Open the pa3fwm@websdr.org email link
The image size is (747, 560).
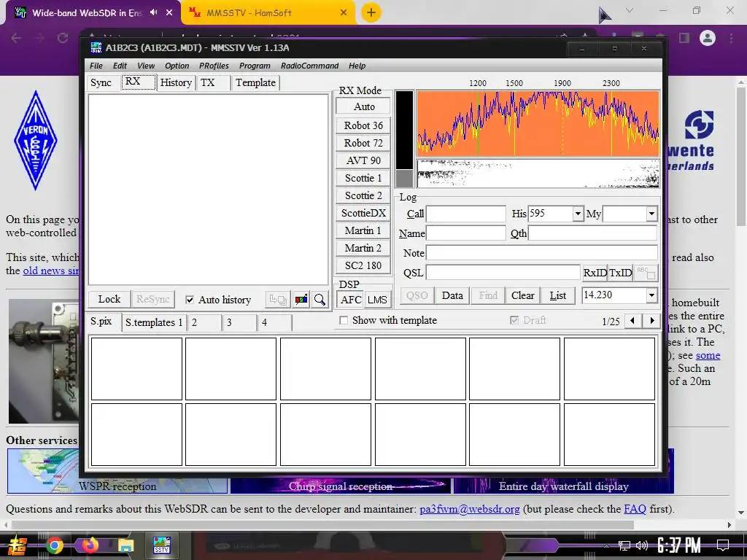[x=469, y=508]
